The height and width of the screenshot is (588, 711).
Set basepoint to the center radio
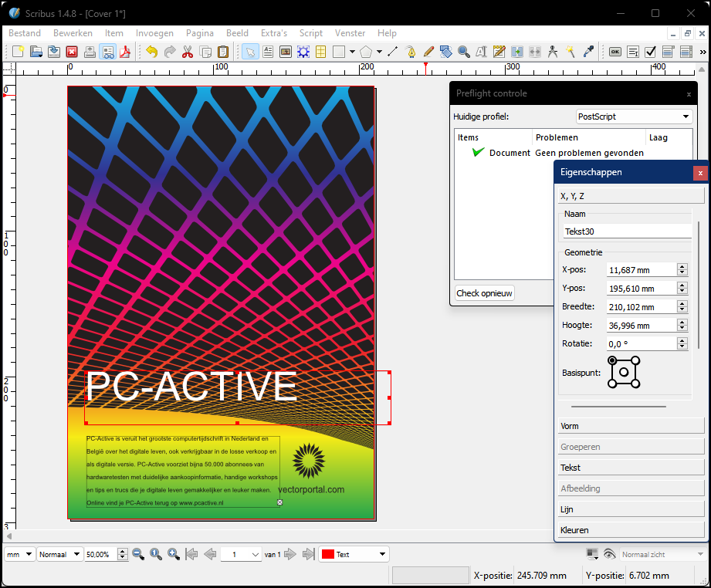pyautogui.click(x=624, y=372)
